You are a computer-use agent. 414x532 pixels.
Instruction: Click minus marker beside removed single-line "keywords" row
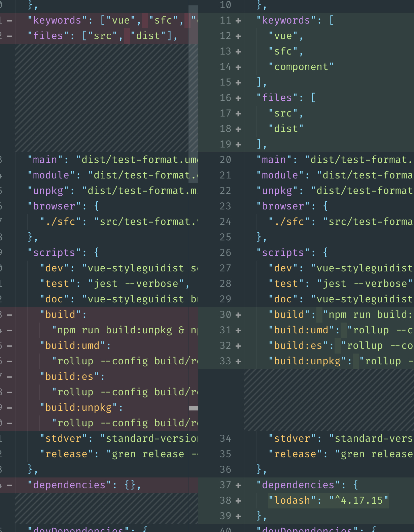(x=9, y=21)
